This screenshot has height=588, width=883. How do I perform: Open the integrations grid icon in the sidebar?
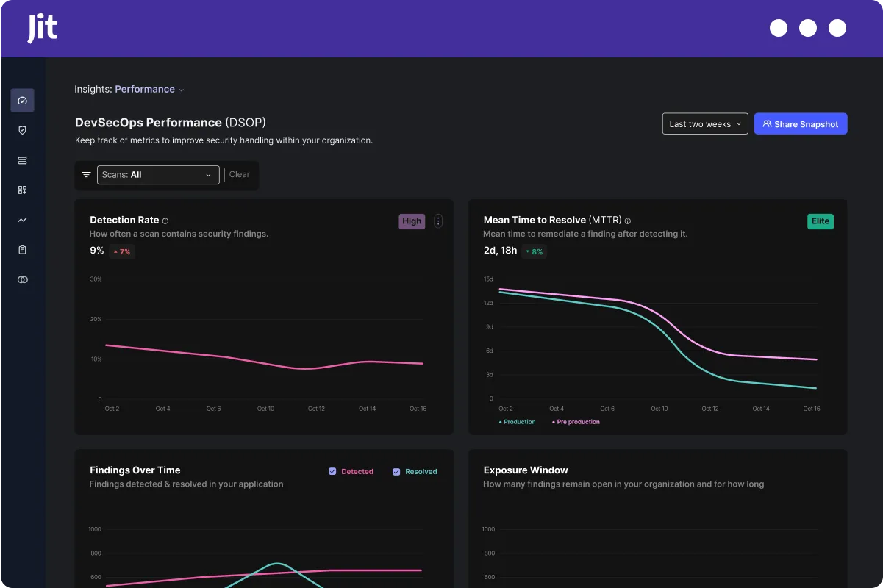[22, 190]
